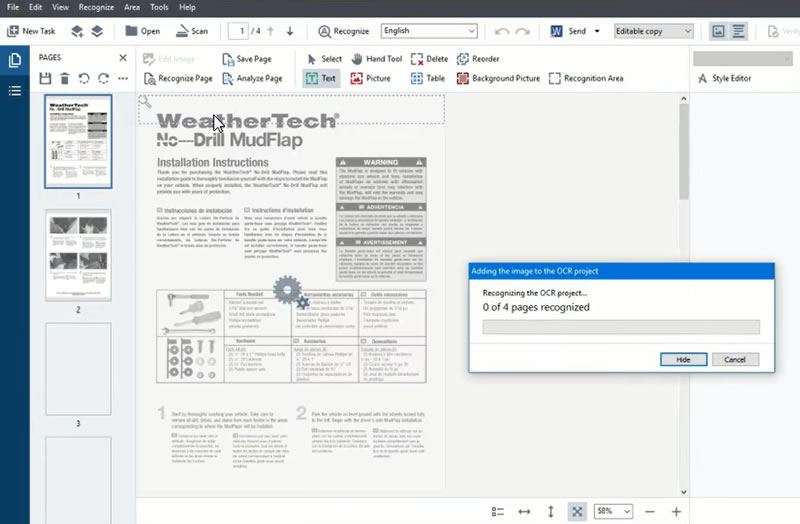This screenshot has width=800, height=524.
Task: Open the View menu
Action: (60, 7)
